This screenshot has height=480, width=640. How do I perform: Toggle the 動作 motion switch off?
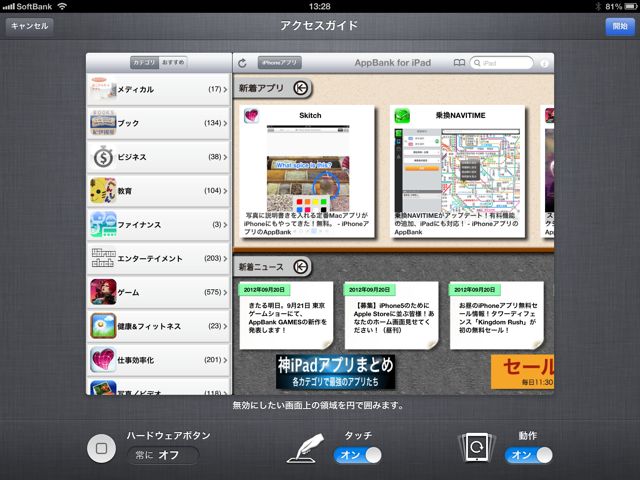tap(529, 455)
